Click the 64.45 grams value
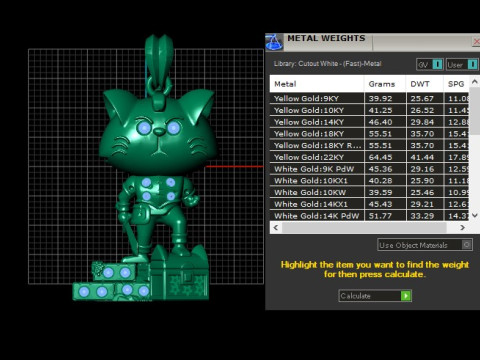This screenshot has height=360, width=480. pyautogui.click(x=380, y=157)
